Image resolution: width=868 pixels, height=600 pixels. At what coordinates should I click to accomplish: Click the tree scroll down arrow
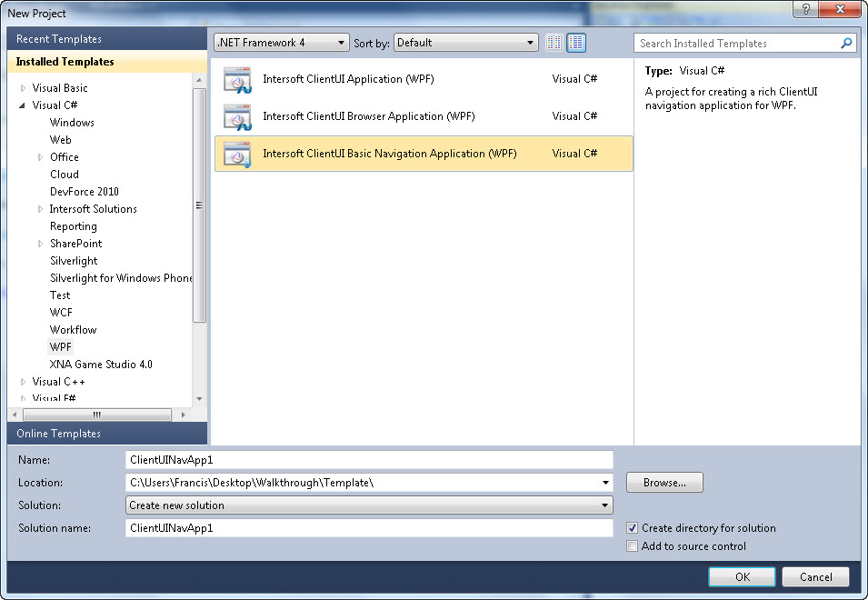[x=199, y=398]
